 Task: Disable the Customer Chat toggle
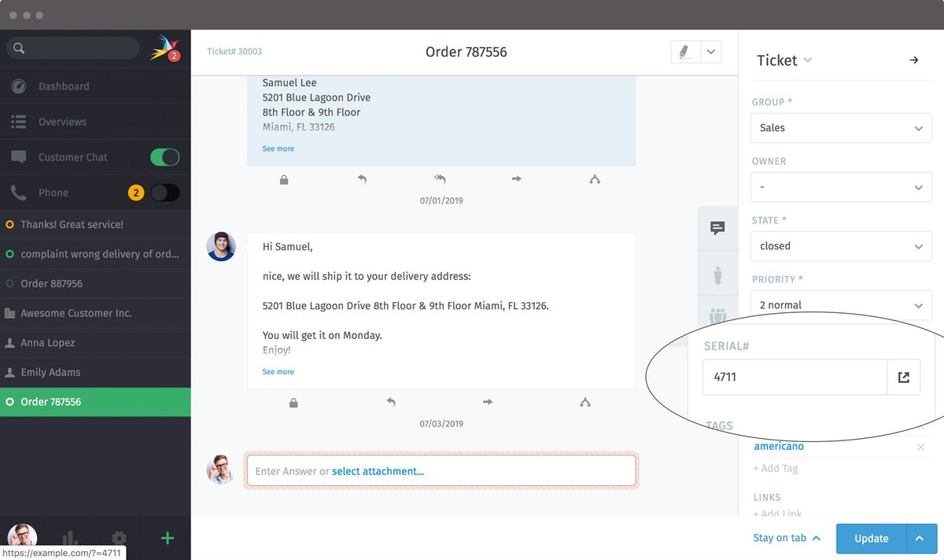point(164,157)
